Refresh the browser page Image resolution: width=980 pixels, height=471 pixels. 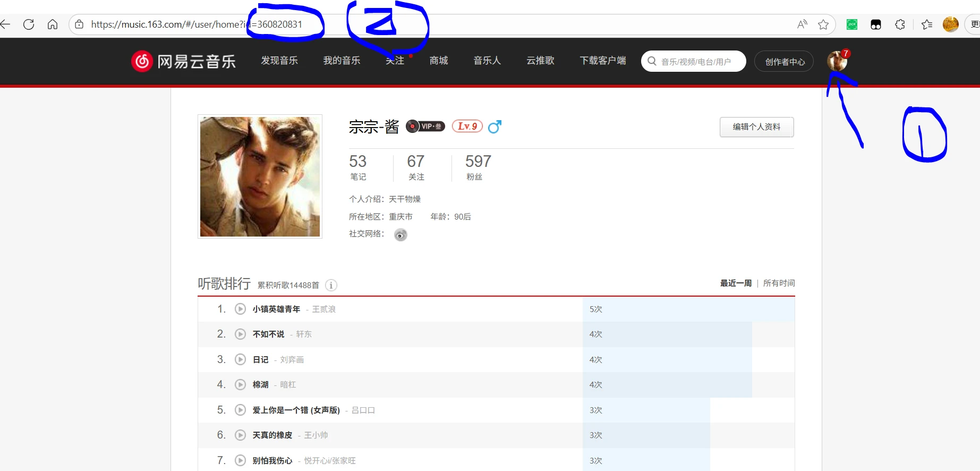point(29,24)
